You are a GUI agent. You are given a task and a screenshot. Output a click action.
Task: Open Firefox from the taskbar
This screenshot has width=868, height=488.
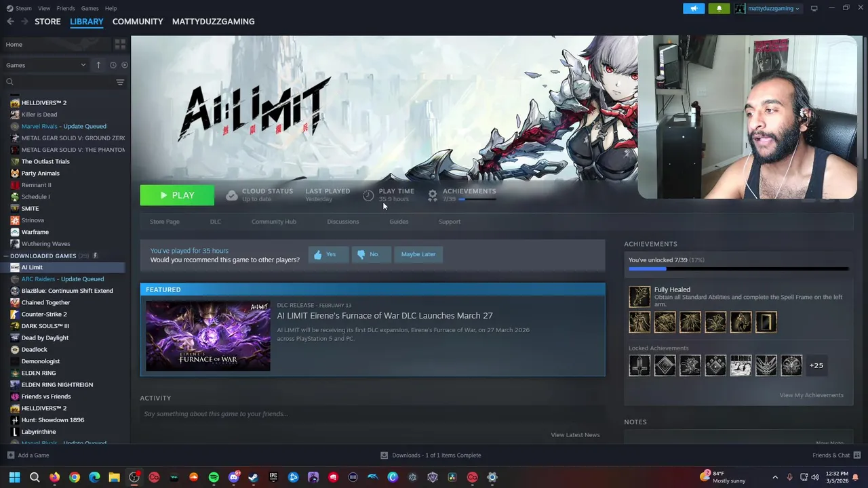coord(54,477)
